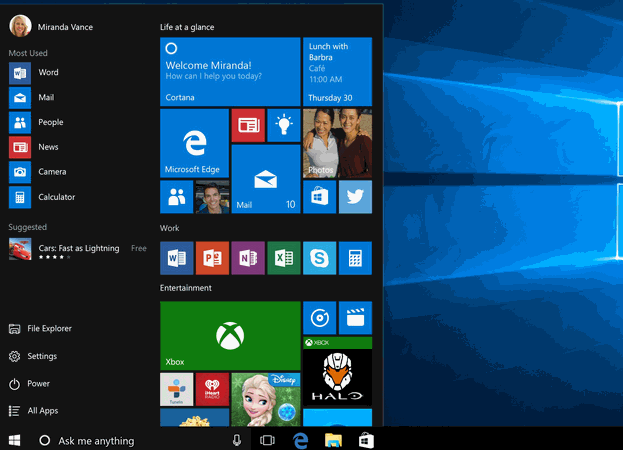Click the Windows Start button
The image size is (623, 450).
[x=15, y=440]
